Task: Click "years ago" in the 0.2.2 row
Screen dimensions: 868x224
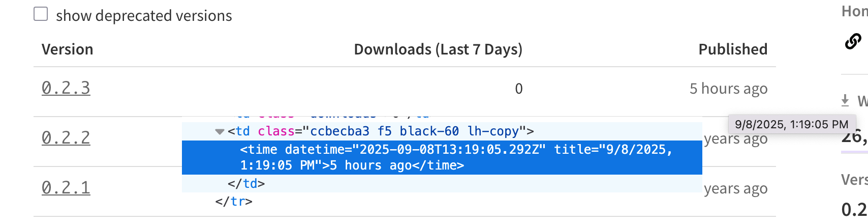Action: tap(735, 139)
